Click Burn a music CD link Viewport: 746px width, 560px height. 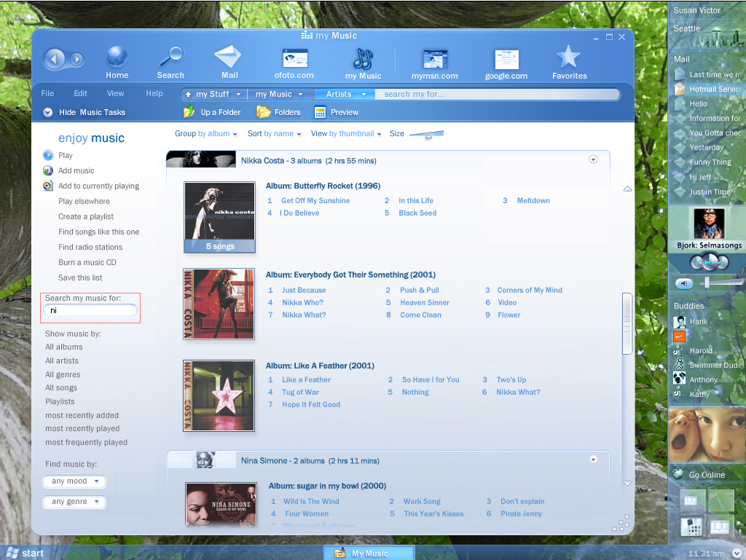(x=87, y=262)
